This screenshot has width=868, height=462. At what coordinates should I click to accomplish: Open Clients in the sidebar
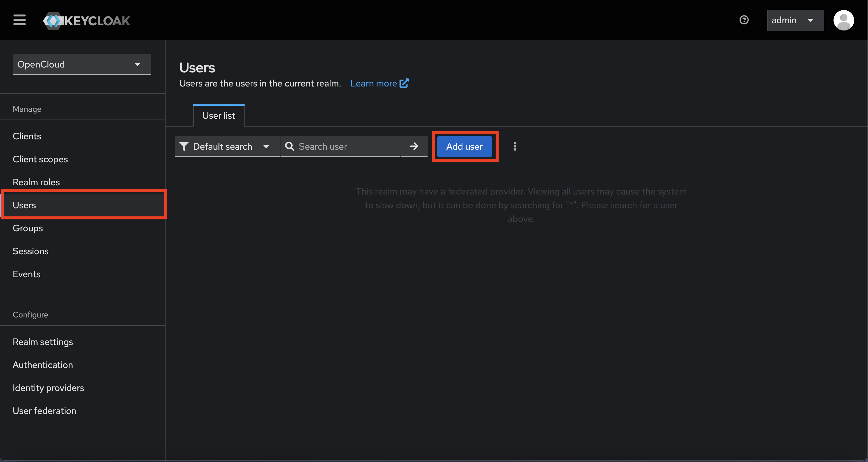tap(27, 136)
